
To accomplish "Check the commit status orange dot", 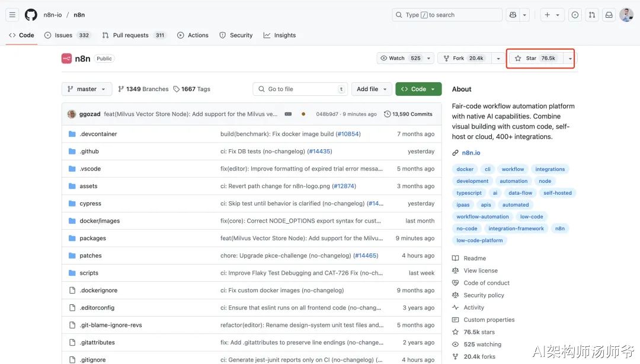I will [x=303, y=114].
